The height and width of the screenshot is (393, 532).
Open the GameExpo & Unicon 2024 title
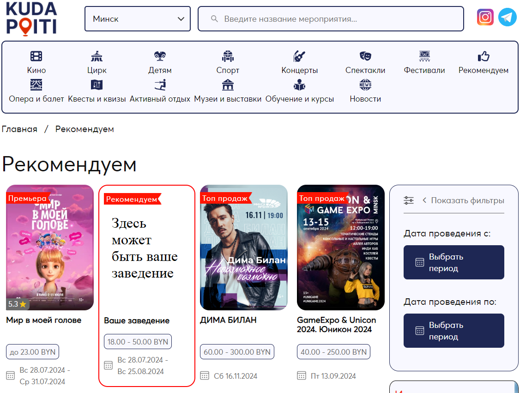point(337,325)
